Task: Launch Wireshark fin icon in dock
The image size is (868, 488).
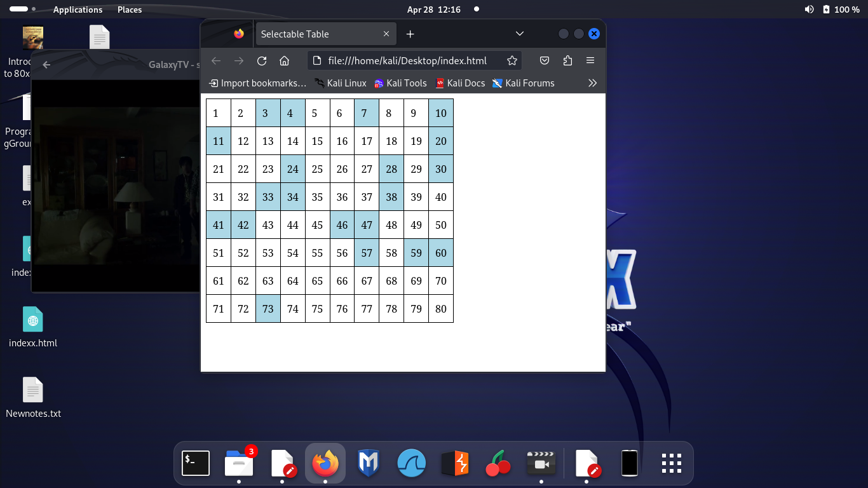Action: (x=412, y=463)
